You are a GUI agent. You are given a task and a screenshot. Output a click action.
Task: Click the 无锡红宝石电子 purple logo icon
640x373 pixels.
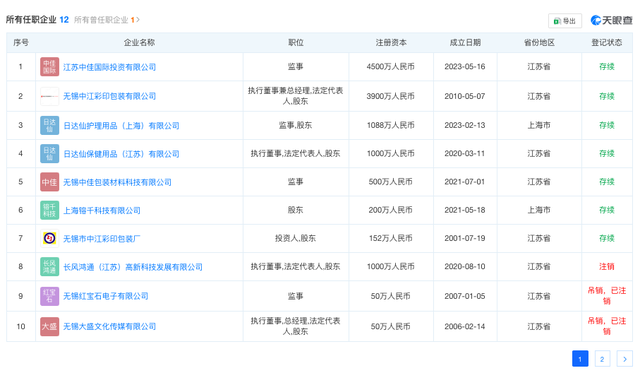coord(49,296)
